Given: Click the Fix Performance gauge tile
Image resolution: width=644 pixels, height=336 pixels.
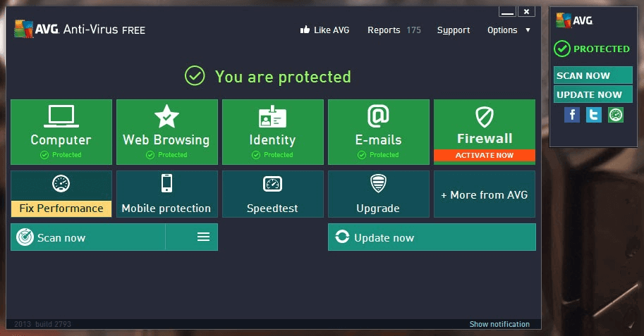Looking at the screenshot, I should (x=61, y=194).
